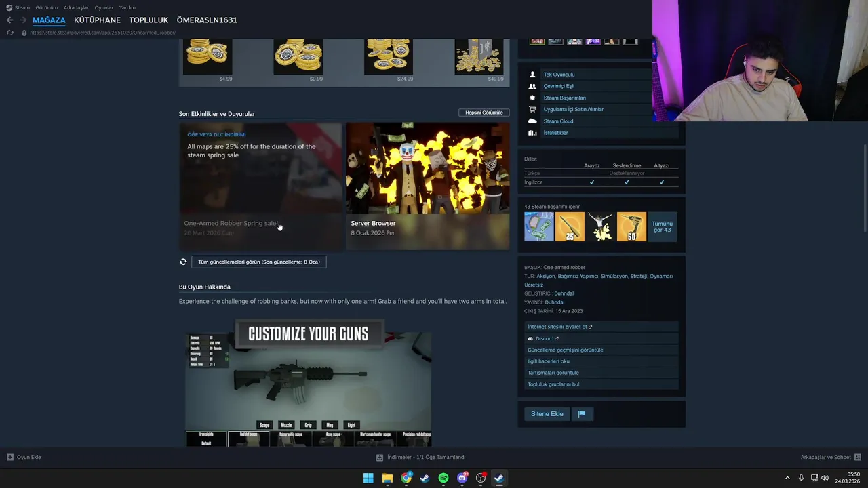
Task: Click Tartışmaları görüntüle link
Action: 601,373
